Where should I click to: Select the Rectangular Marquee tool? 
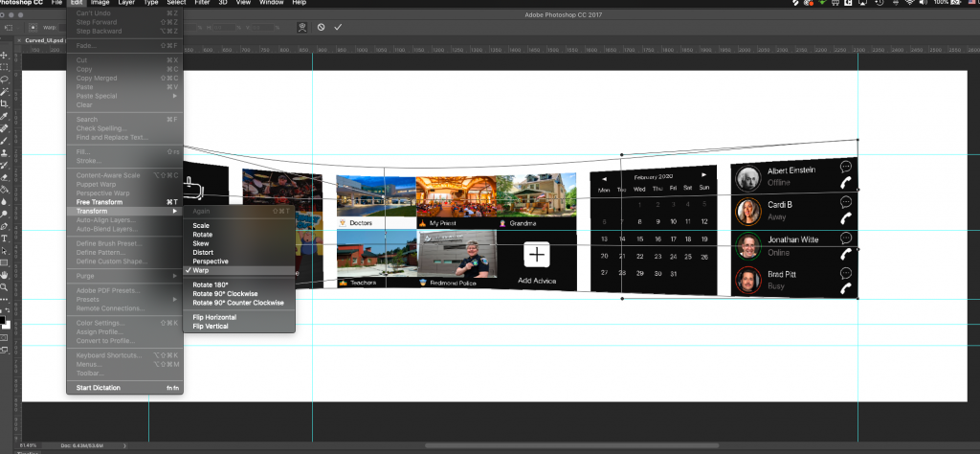(5, 67)
